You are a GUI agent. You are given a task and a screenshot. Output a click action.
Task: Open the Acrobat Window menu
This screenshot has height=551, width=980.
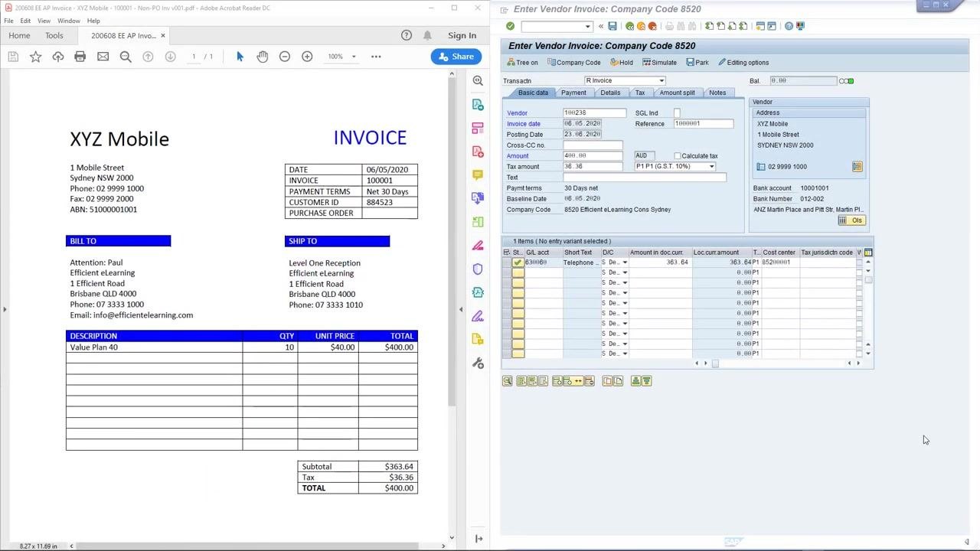[x=69, y=21]
